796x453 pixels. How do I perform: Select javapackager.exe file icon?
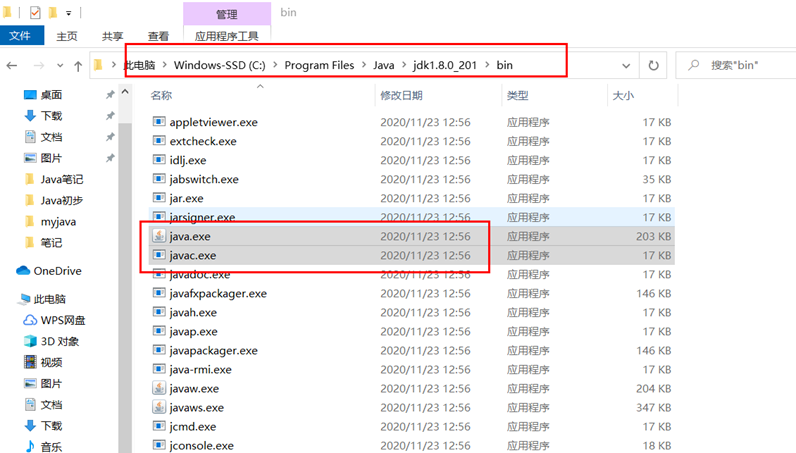[159, 350]
